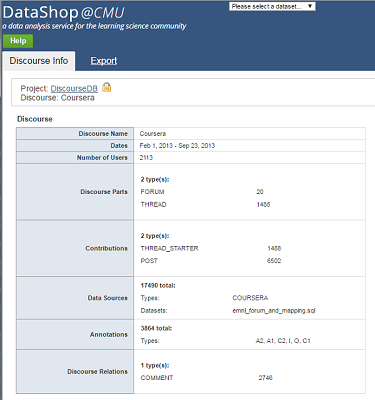The image size is (375, 400).
Task: Click the users count '2113'
Action: point(146,158)
